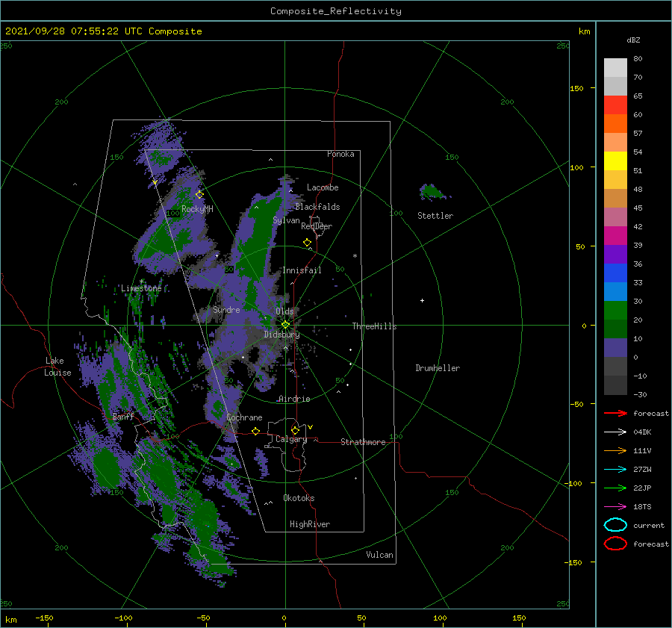Click the HighRiver label on the map
The width and height of the screenshot is (672, 628).
coord(310,524)
